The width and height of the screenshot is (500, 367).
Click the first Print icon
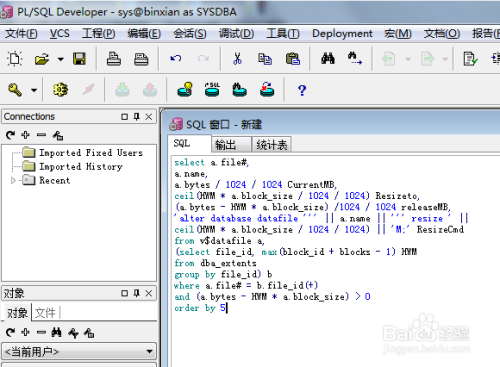[x=114, y=59]
